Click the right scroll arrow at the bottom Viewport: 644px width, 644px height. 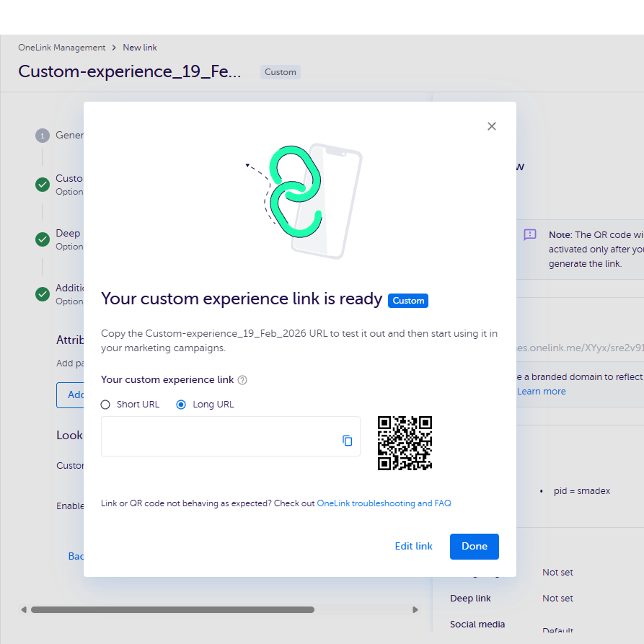(415, 609)
